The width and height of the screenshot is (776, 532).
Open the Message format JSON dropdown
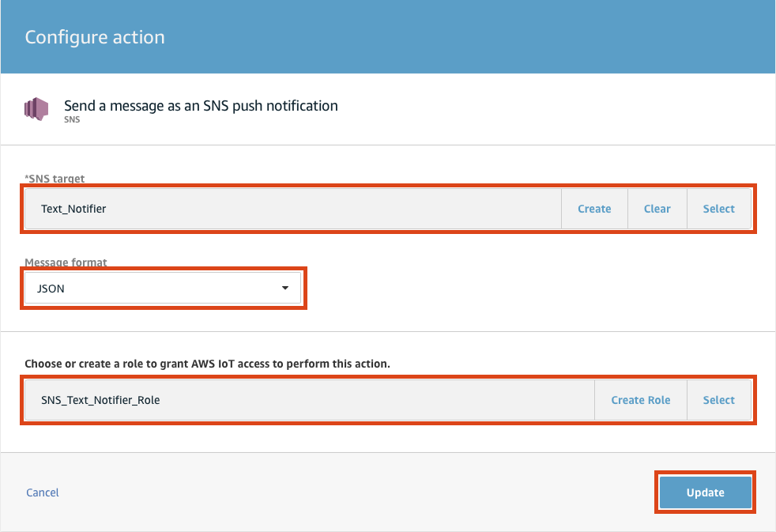pyautogui.click(x=163, y=288)
